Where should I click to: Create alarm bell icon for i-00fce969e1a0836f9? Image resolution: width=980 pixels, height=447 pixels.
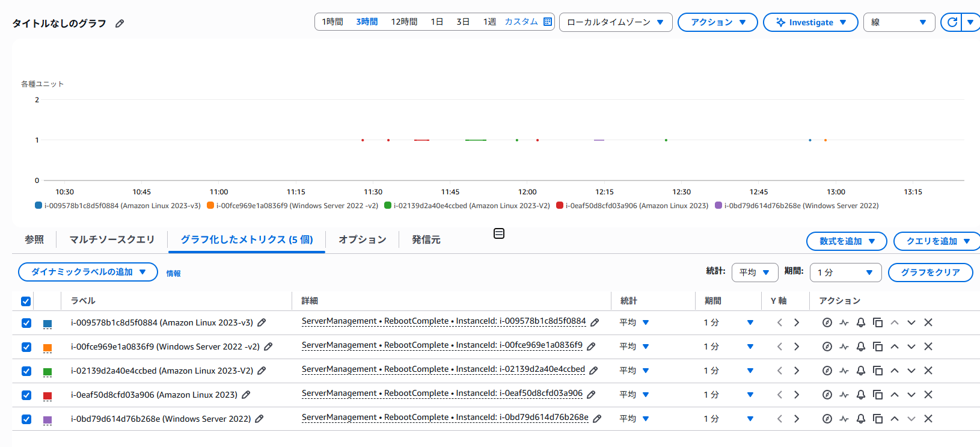861,347
